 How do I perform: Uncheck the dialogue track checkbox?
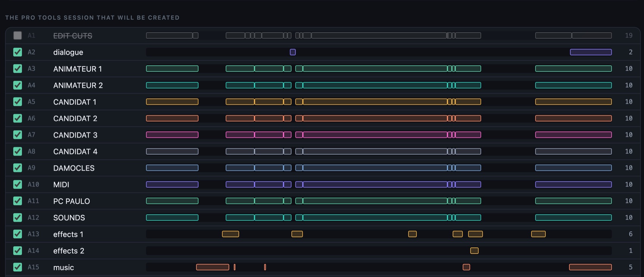17,52
